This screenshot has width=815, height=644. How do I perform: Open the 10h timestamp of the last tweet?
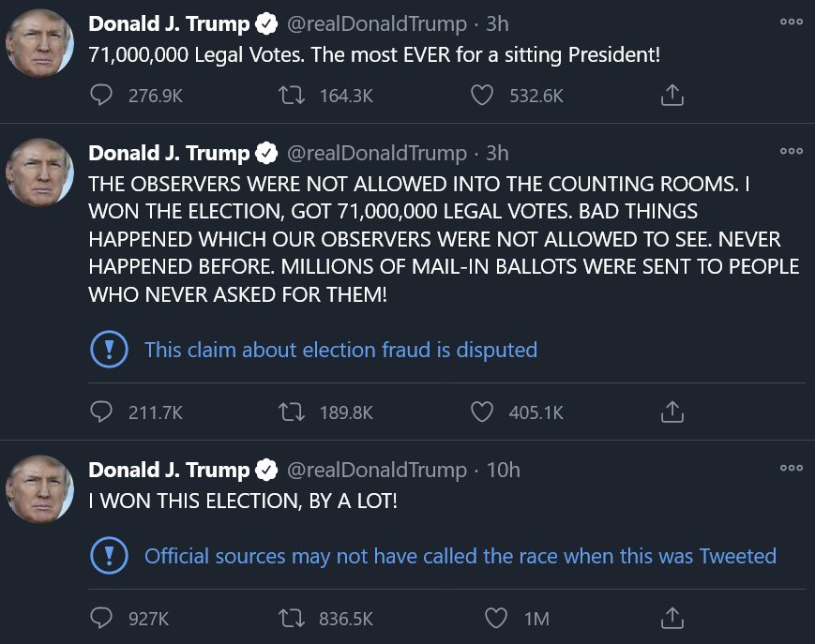pyautogui.click(x=504, y=470)
